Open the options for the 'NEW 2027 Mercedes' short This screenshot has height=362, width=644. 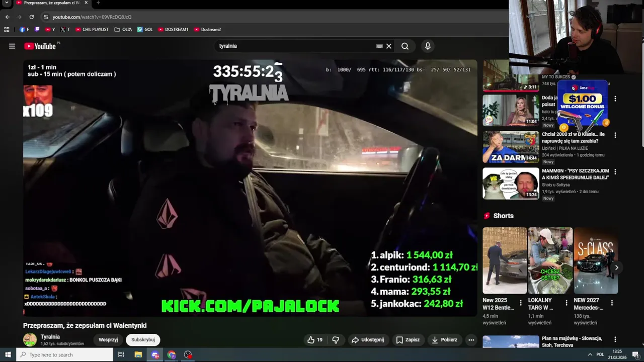tap(612, 303)
